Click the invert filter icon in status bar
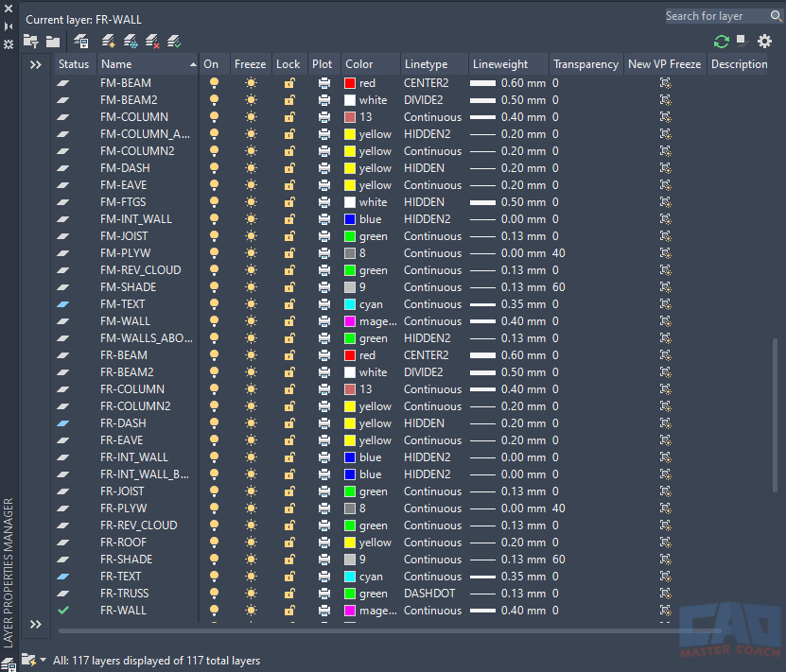 coord(28,660)
